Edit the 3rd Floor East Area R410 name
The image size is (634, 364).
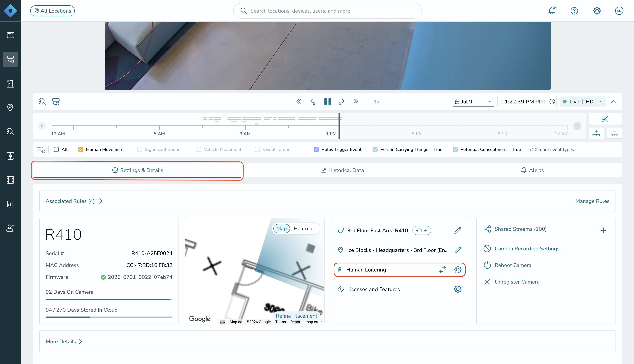[458, 230]
